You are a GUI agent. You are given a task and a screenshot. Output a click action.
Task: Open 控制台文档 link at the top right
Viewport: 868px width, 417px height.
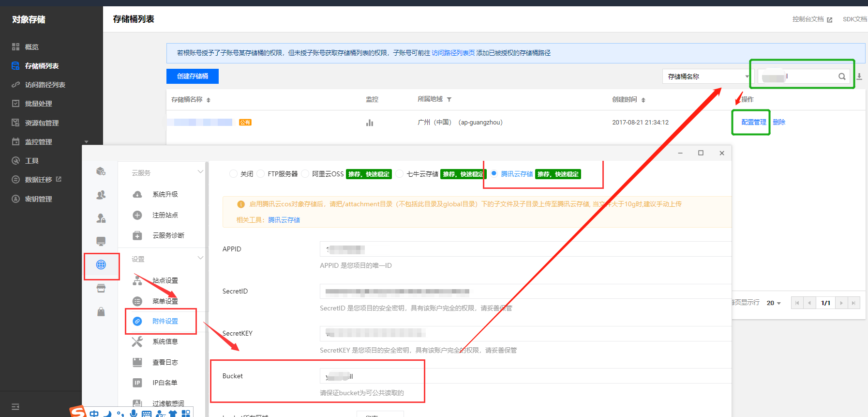click(x=812, y=19)
